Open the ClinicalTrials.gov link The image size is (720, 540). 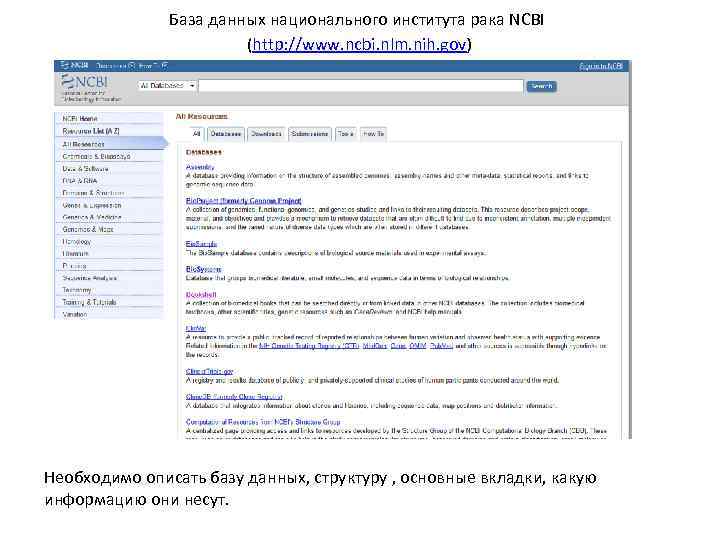click(209, 371)
